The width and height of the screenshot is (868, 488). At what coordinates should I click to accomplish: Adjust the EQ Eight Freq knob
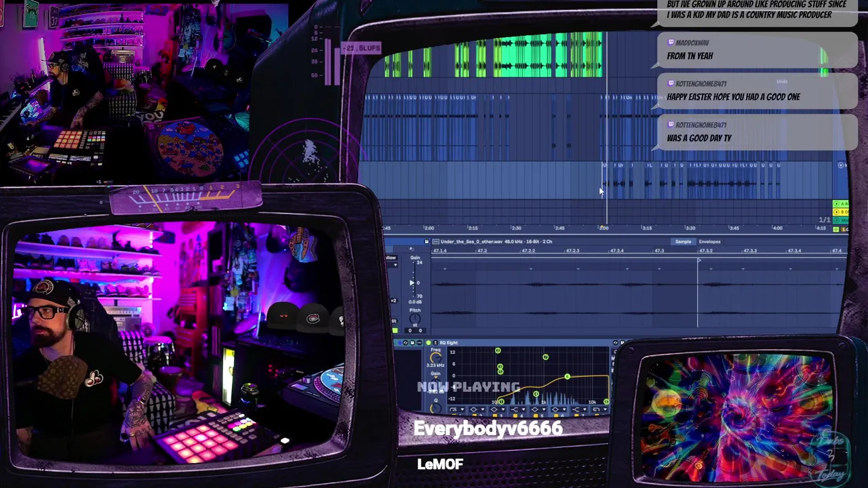tap(435, 357)
